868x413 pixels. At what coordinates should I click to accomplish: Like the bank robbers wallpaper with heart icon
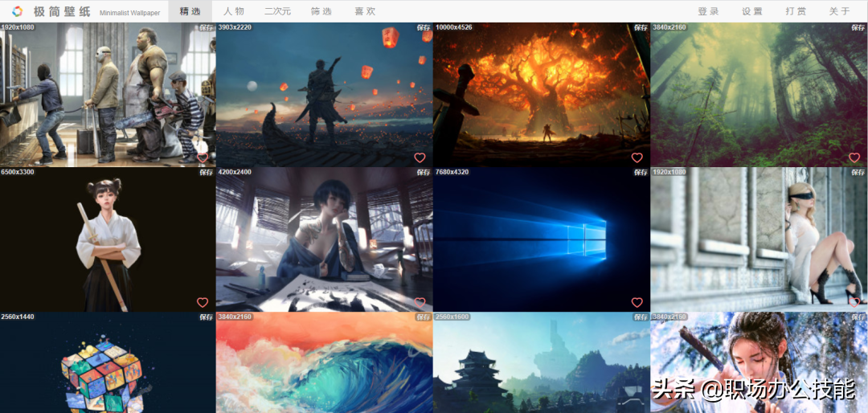pos(203,157)
